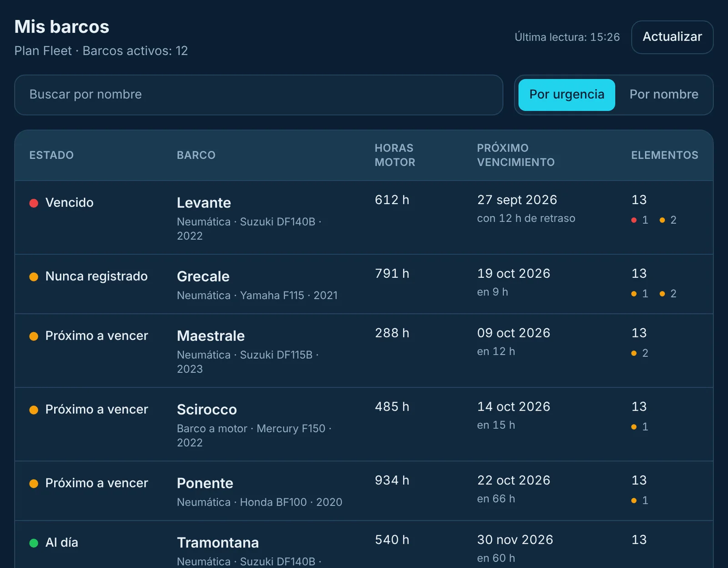Click the 'en 9 h' remaining text

(493, 292)
